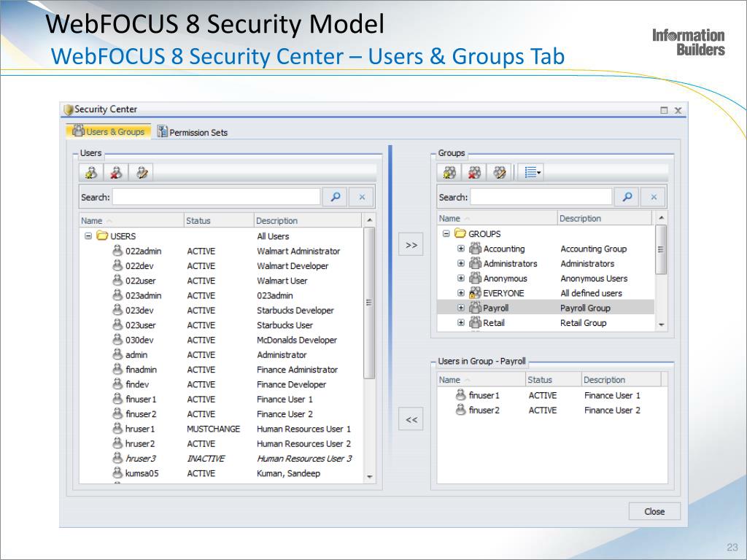Sort Users list by Description column header

[x=308, y=220]
